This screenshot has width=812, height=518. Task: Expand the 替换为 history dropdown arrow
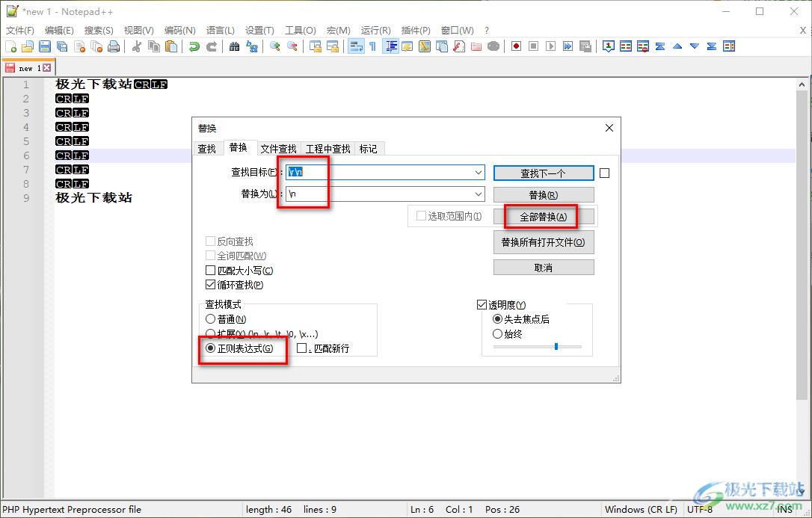[x=479, y=194]
